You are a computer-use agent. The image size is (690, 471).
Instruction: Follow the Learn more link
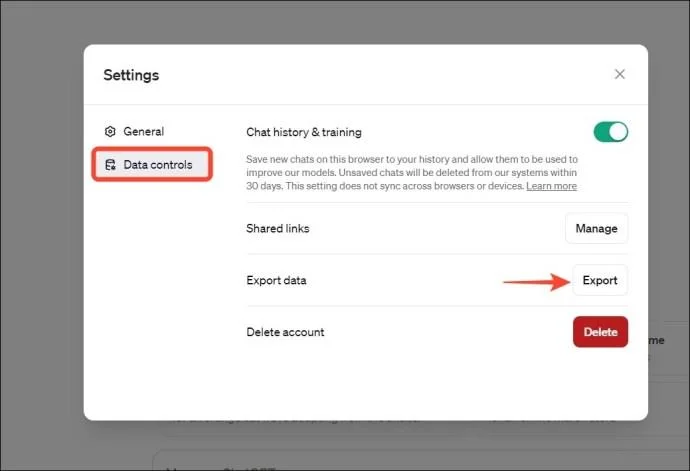point(551,186)
